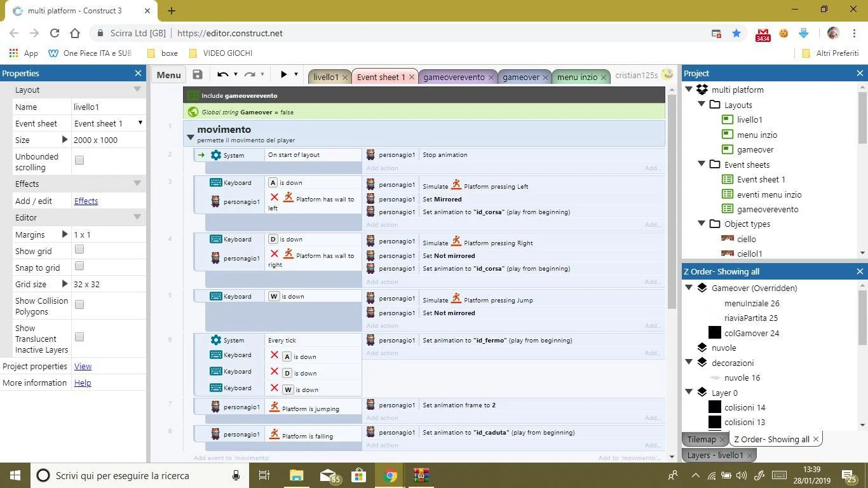868x488 pixels.
Task: Click the Save project icon
Action: click(198, 74)
